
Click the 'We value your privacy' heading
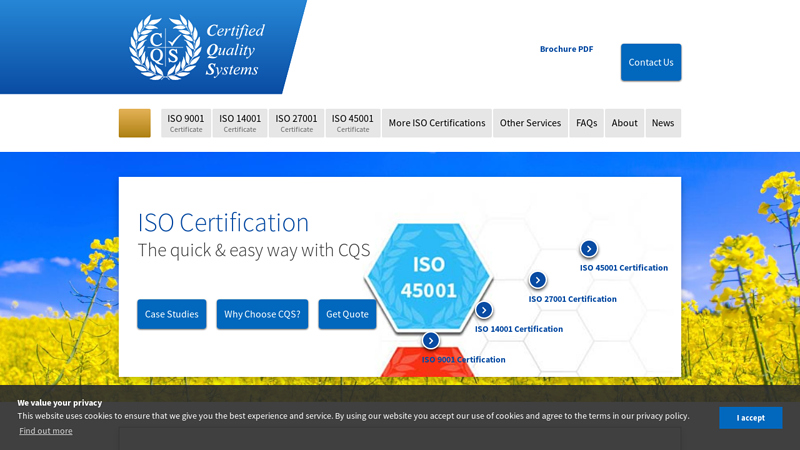[60, 403]
